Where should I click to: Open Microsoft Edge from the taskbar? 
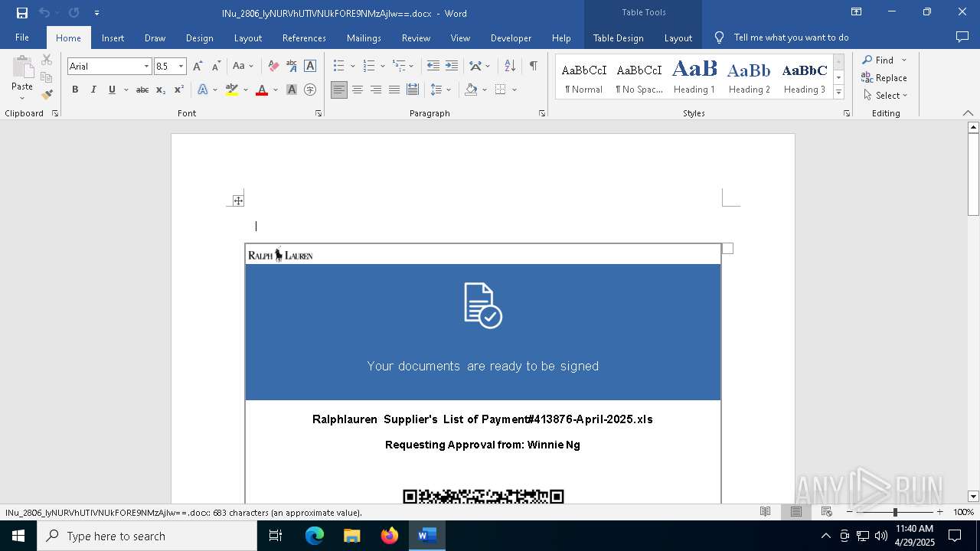pyautogui.click(x=315, y=536)
